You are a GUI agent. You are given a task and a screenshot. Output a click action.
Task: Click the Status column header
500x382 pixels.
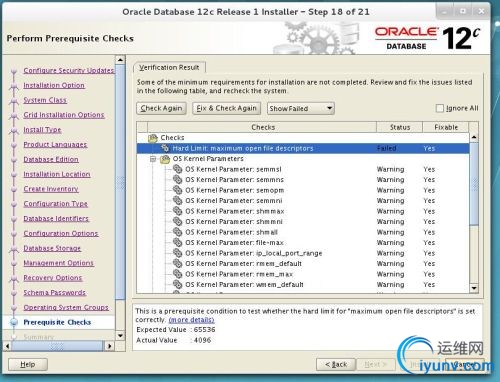point(400,127)
